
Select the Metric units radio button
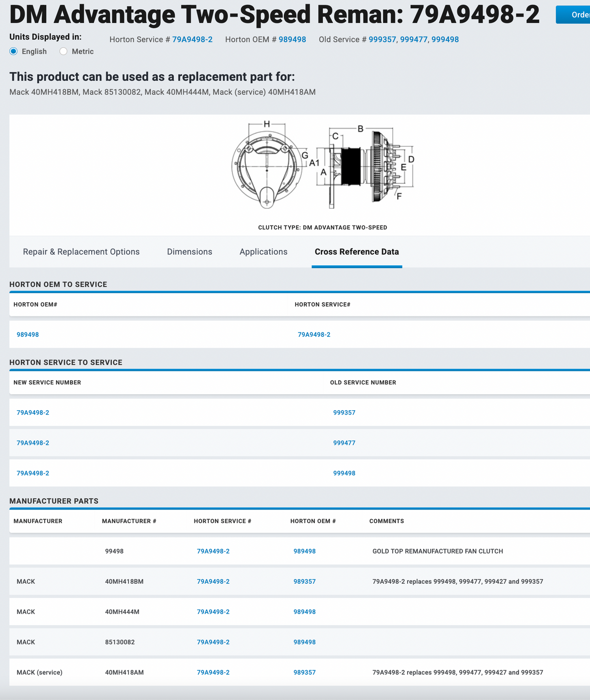tap(63, 52)
